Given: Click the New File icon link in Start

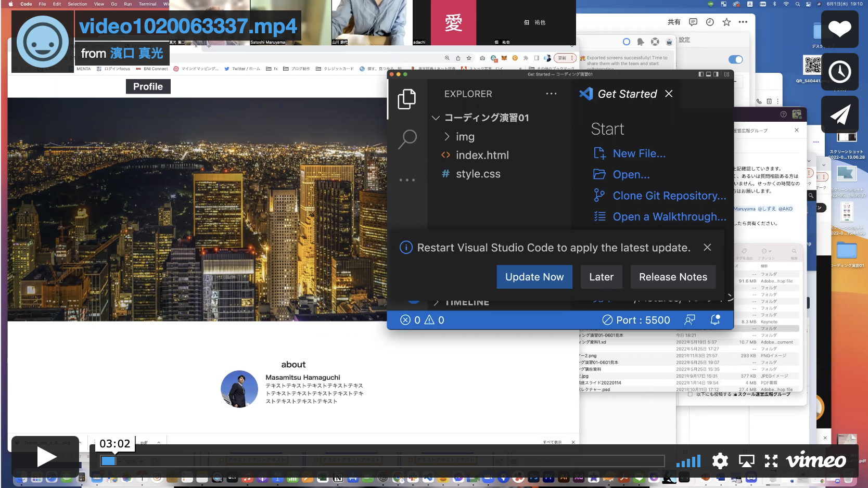Looking at the screenshot, I should pyautogui.click(x=599, y=153).
